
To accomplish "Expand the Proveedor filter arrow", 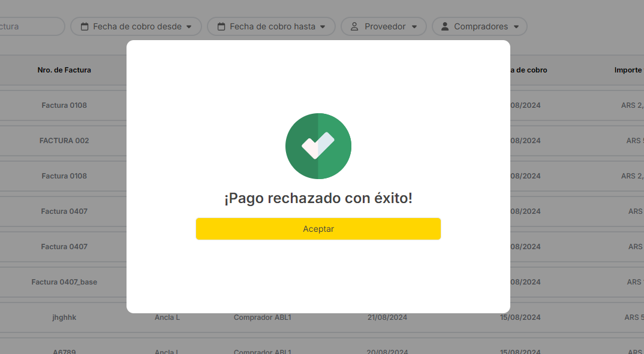I will (414, 27).
